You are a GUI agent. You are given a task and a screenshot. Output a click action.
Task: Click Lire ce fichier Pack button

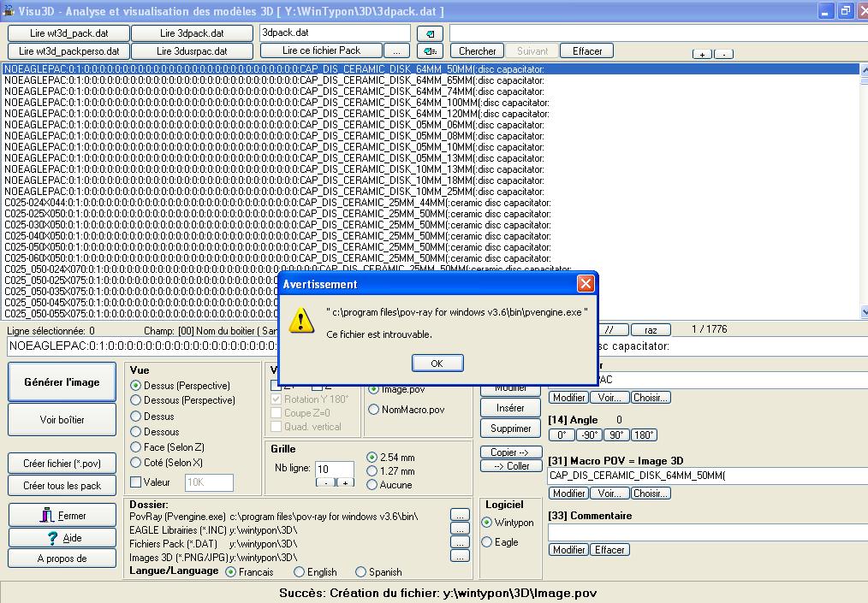click(321, 50)
